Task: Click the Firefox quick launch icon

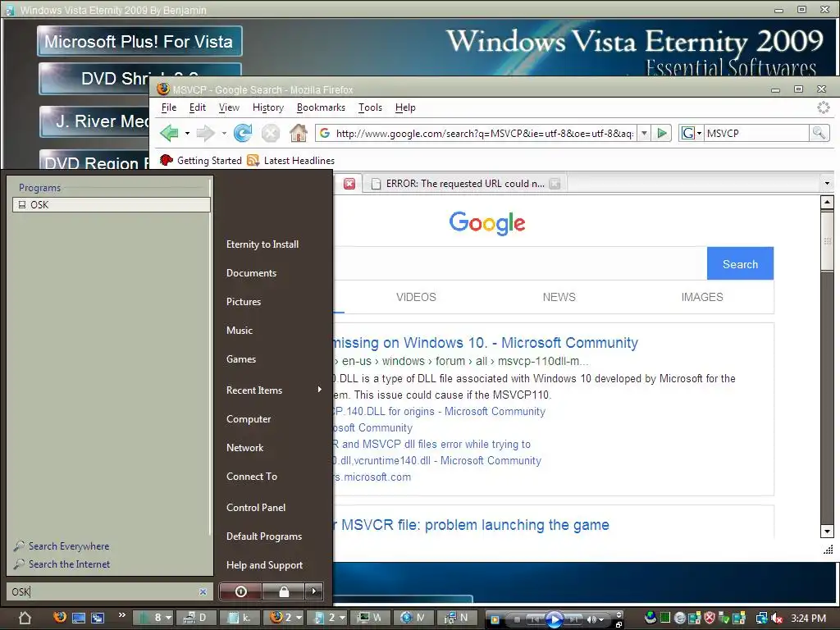Action: coord(60,617)
